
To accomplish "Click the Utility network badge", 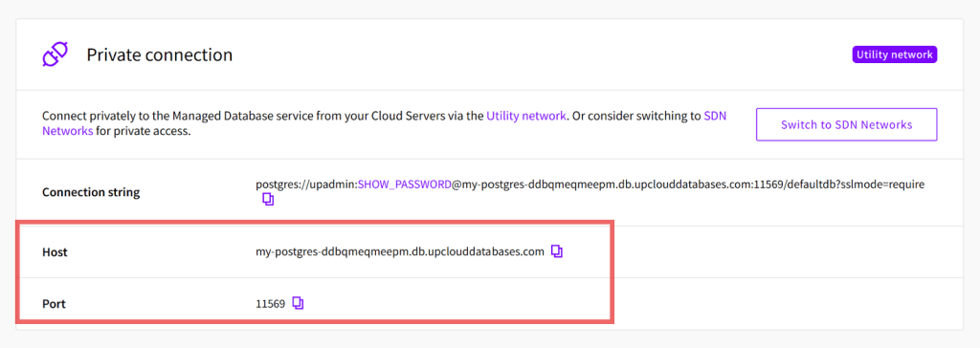I will (x=895, y=55).
